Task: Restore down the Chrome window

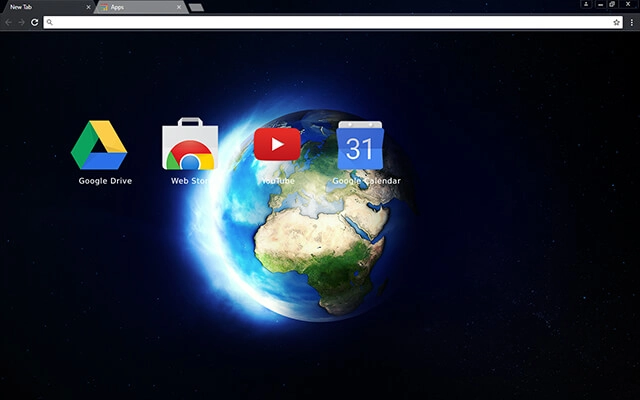Action: pyautogui.click(x=612, y=4)
